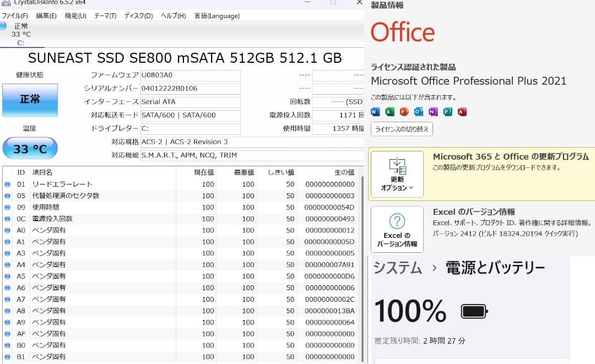
Task: Open Excel from the Office product icons
Action: click(x=390, y=111)
